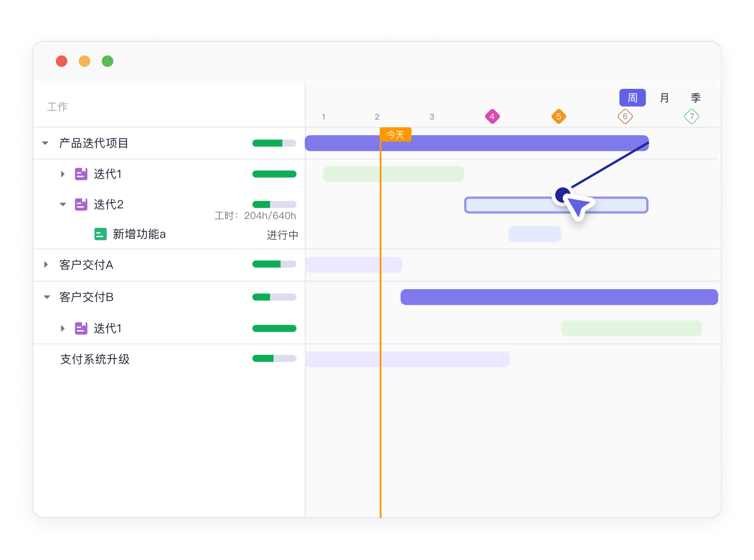Collapse the 产品迭代项目 row
The height and width of the screenshot is (560, 754).
45,143
